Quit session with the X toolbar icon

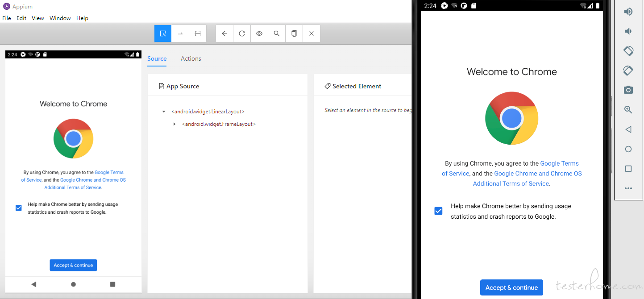312,33
